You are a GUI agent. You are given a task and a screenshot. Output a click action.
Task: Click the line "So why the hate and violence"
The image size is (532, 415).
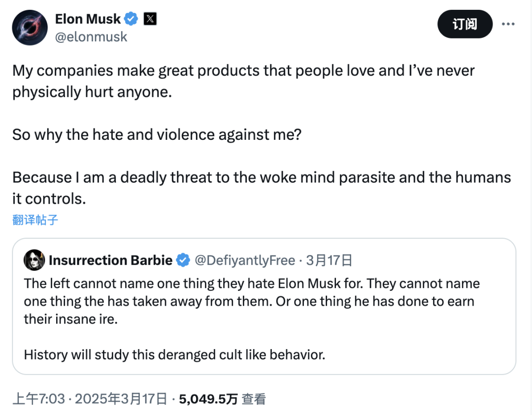pos(157,134)
